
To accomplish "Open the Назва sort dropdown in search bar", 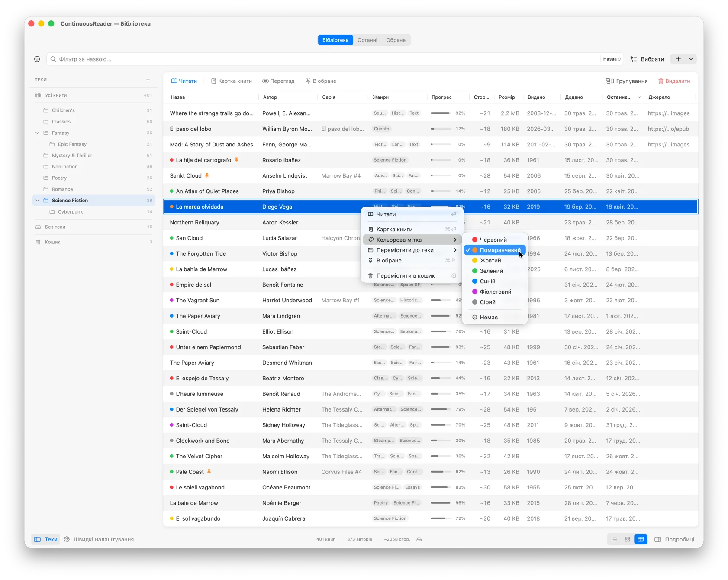I will point(612,59).
